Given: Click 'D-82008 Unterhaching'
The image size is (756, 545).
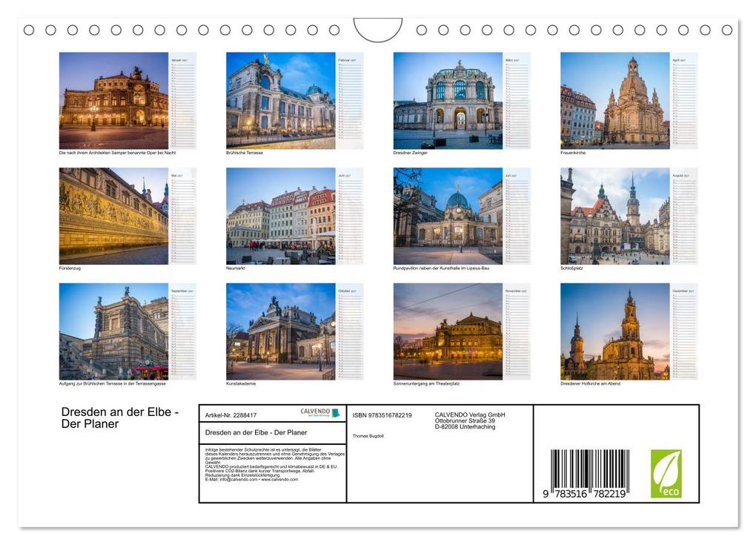Looking at the screenshot, I should [x=465, y=426].
